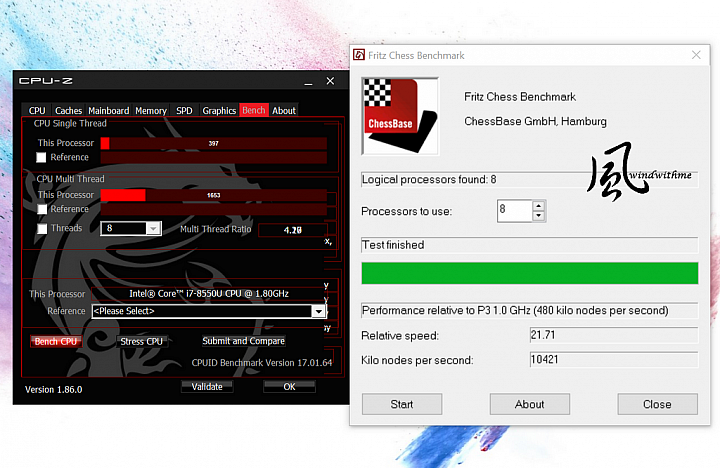The image size is (720, 468).
Task: Click the Intel Core i7-8550U processor name field
Action: (208, 293)
